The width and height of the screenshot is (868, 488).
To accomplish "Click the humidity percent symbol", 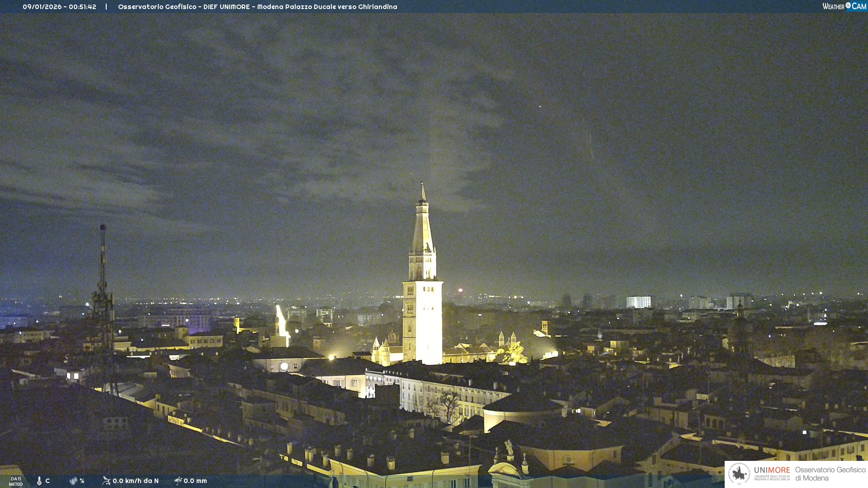I will pyautogui.click(x=82, y=481).
